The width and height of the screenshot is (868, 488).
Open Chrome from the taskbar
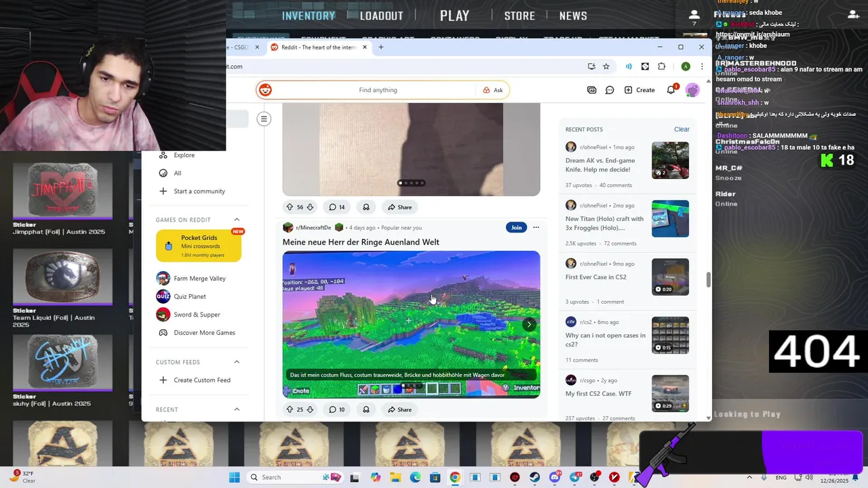coord(454,477)
